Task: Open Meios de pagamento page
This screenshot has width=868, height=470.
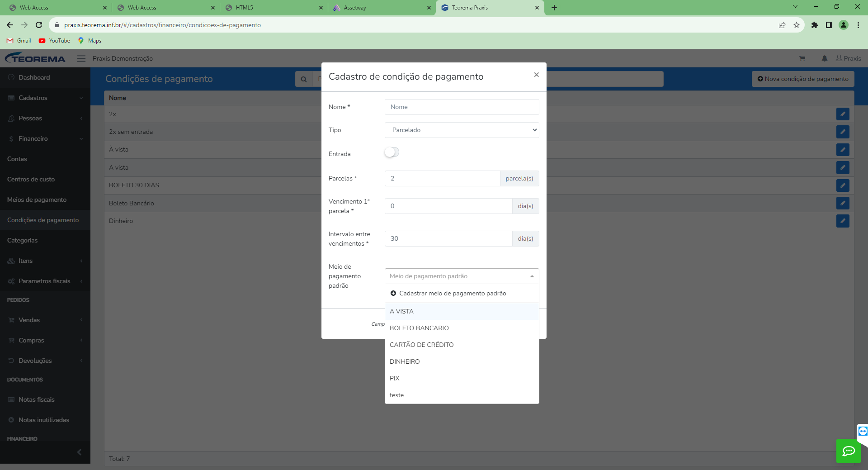Action: pos(45,199)
